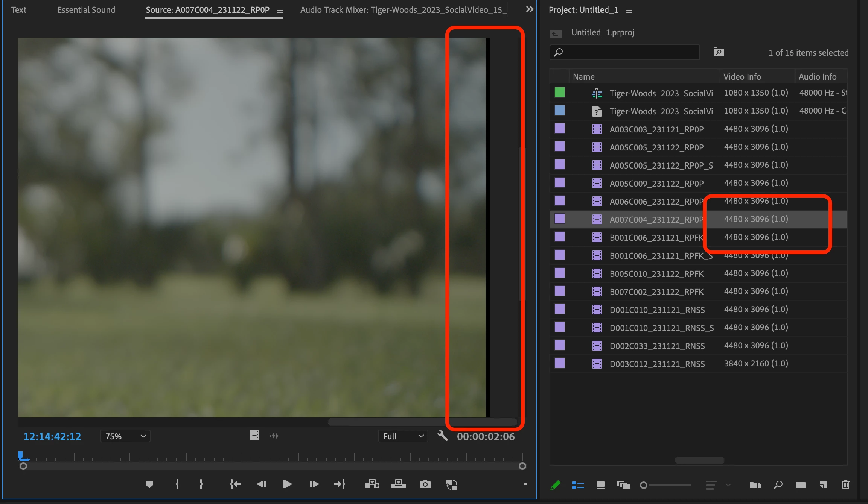
Task: Click the Insert edit icon
Action: 372,484
